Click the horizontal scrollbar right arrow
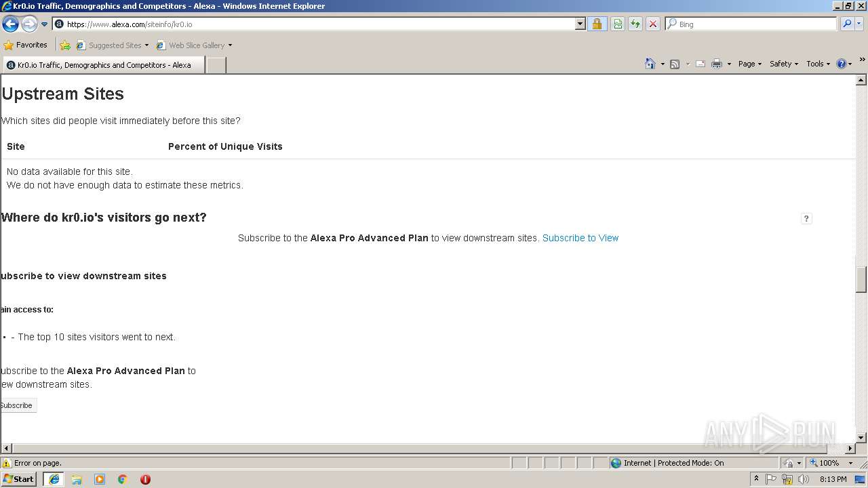 click(850, 449)
